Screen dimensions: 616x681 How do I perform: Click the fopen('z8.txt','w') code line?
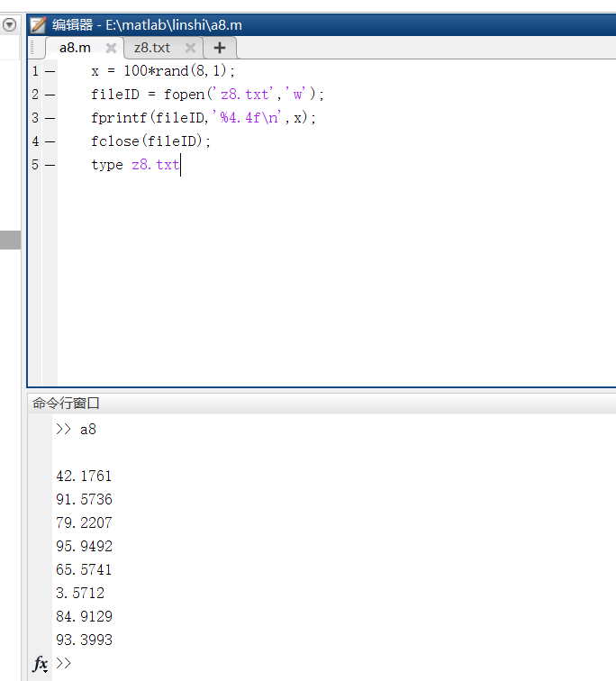(x=207, y=95)
